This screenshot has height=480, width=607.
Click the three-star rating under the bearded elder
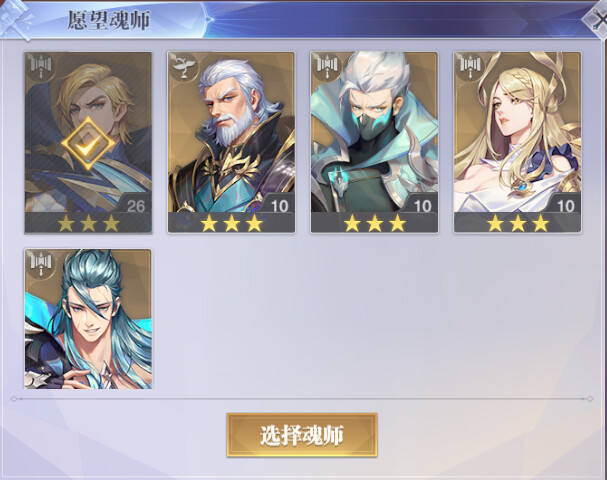[231, 223]
